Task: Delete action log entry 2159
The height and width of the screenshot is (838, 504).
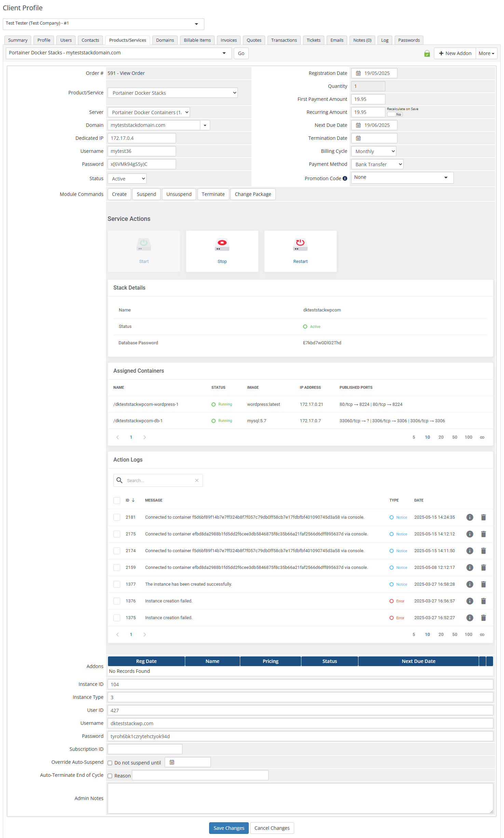Action: (x=483, y=568)
